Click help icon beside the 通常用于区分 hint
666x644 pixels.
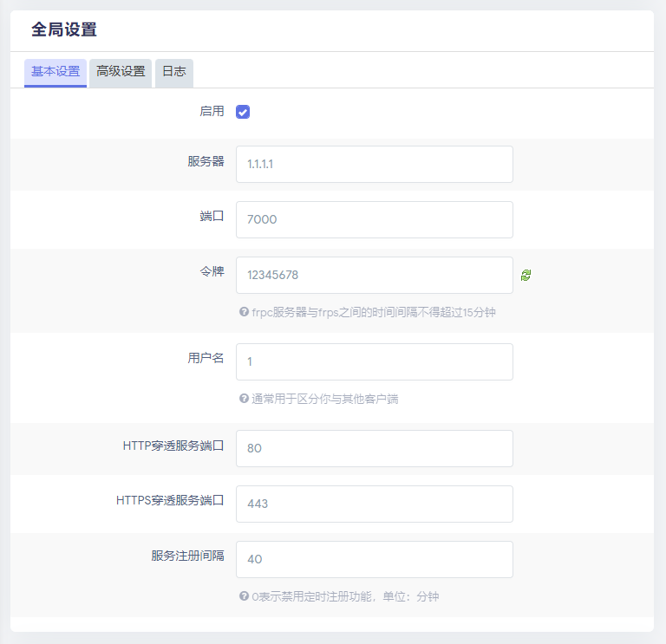click(244, 400)
